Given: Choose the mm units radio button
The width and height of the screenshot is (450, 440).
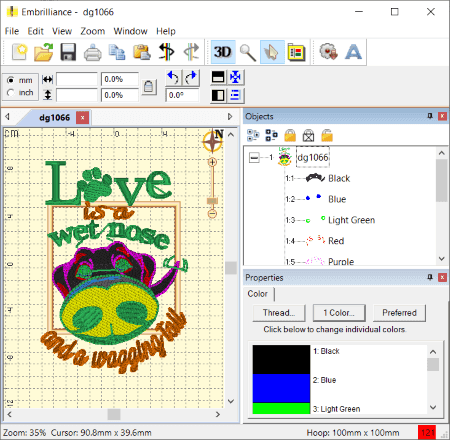Looking at the screenshot, I should (11, 80).
